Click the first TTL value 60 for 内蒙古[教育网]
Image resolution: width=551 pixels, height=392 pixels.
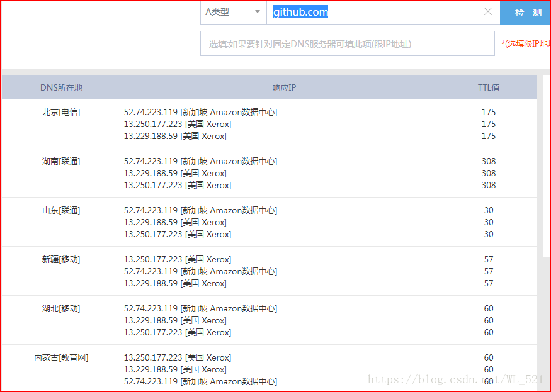(x=489, y=357)
